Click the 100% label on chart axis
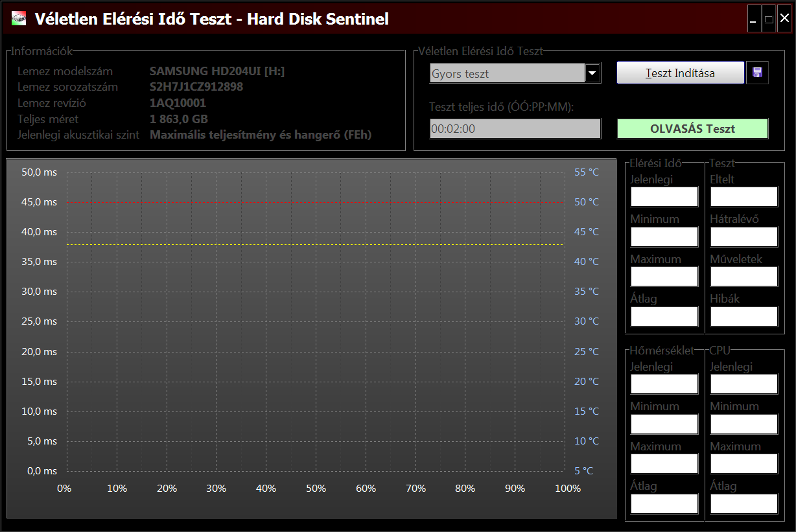The height and width of the screenshot is (532, 796). pyautogui.click(x=568, y=488)
